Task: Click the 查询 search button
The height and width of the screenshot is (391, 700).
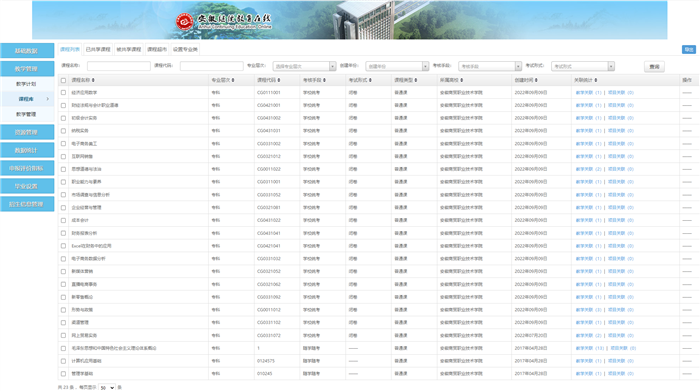Action: tap(654, 67)
